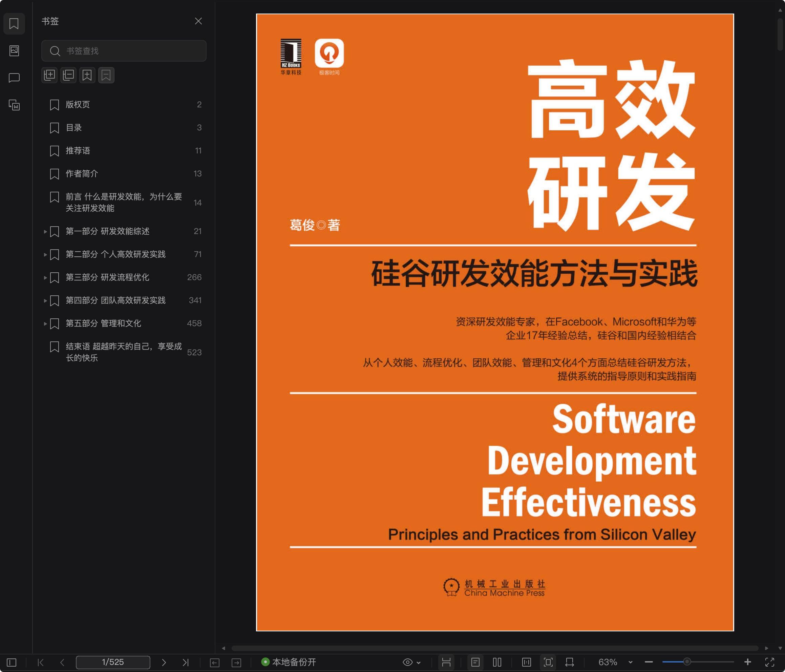Add a new bookmark icon
Image resolution: width=785 pixels, height=672 pixels.
tap(87, 75)
